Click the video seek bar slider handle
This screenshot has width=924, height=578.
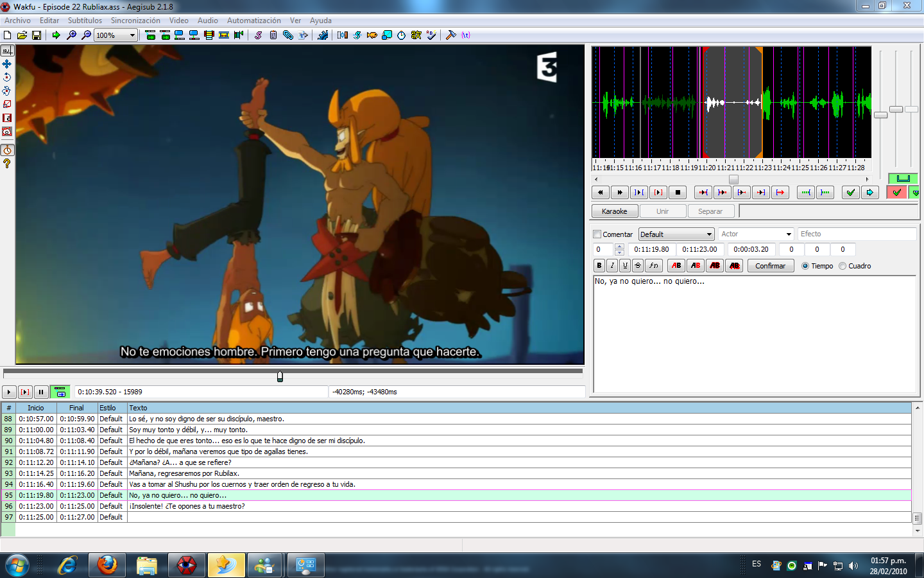pos(280,376)
